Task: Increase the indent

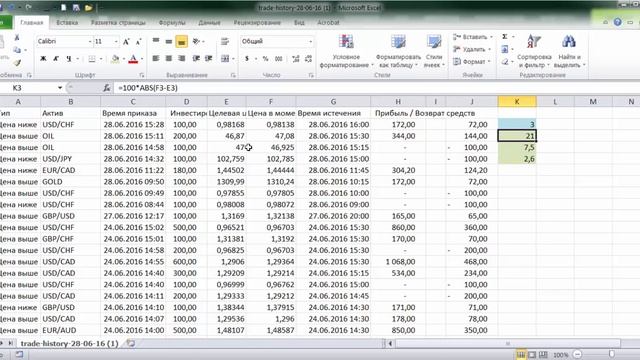Action: (209, 59)
